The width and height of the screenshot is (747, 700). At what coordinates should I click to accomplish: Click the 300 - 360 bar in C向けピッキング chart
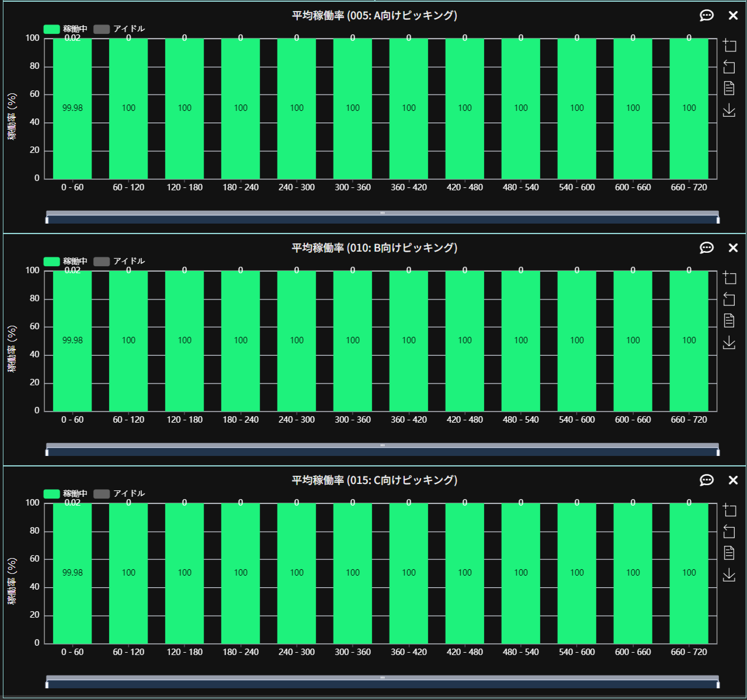[353, 573]
